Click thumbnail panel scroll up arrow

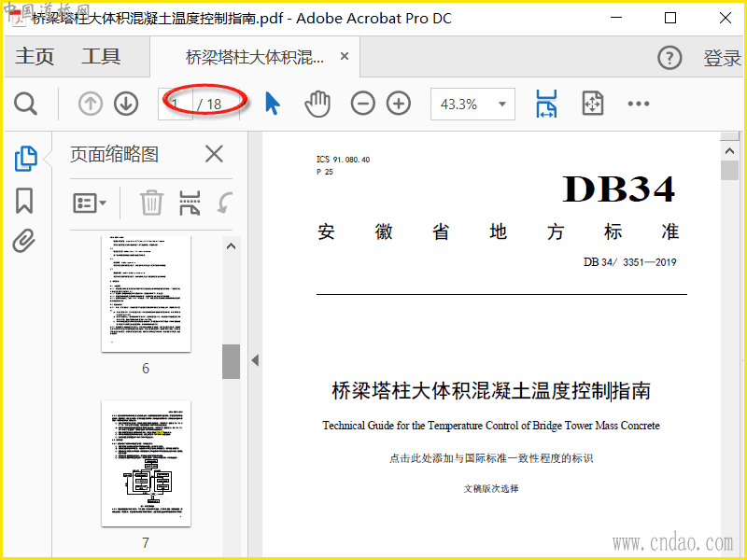[231, 246]
